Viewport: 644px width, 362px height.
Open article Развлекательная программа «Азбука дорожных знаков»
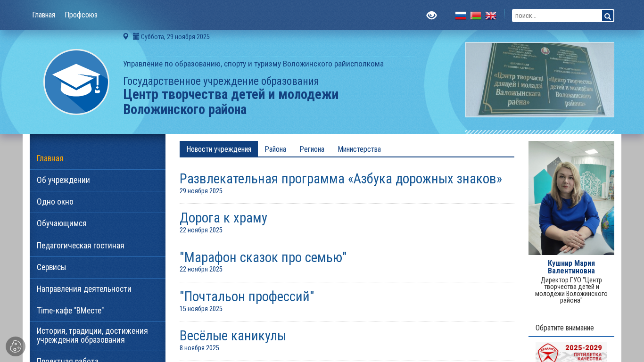[x=340, y=179]
